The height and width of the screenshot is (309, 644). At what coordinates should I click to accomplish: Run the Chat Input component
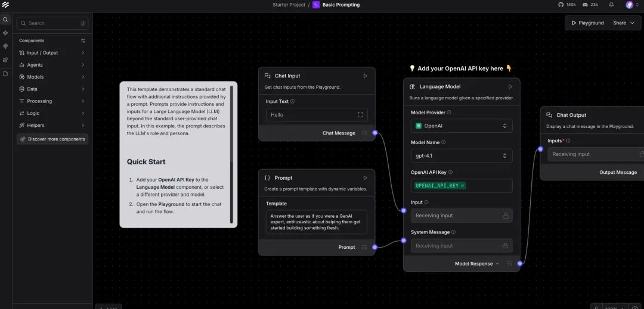pyautogui.click(x=366, y=76)
